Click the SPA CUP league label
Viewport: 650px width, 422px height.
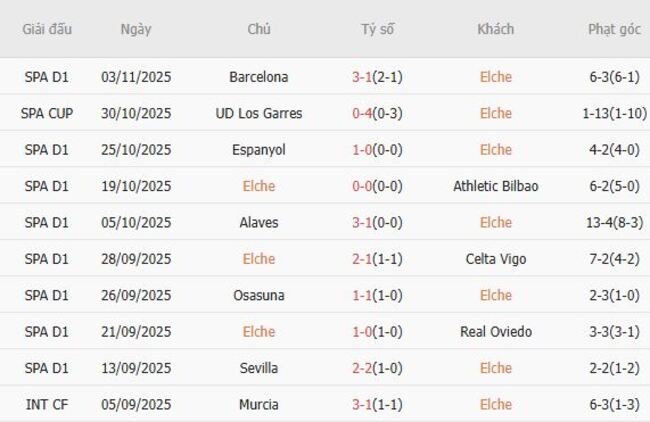[x=49, y=113]
